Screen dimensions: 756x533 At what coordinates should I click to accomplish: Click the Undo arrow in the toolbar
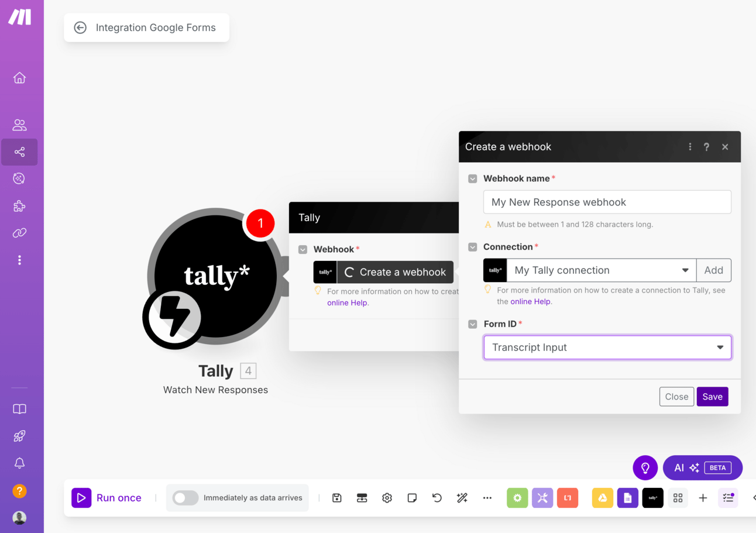point(437,498)
